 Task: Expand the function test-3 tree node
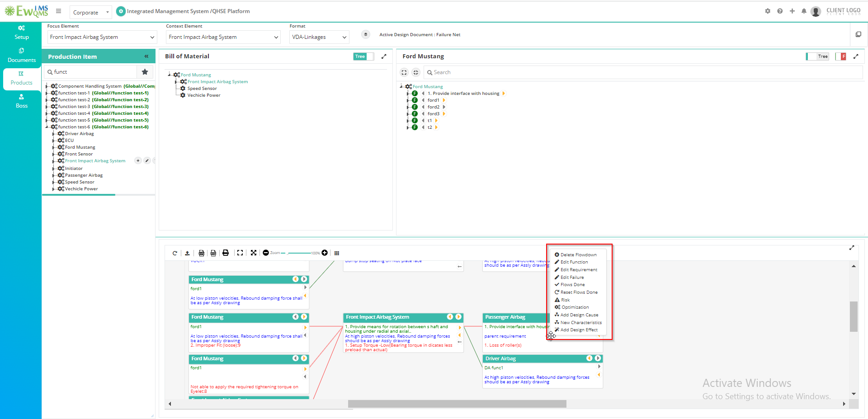tap(47, 107)
